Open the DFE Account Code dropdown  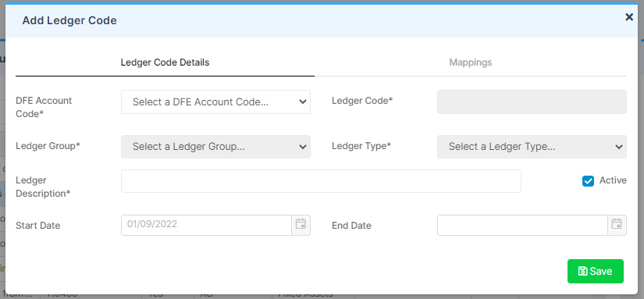pyautogui.click(x=215, y=101)
